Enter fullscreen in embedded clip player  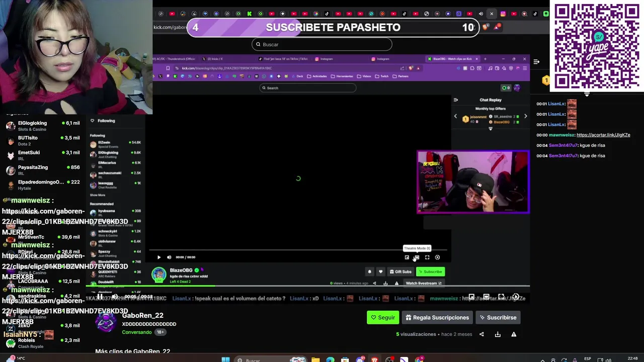coord(427,257)
